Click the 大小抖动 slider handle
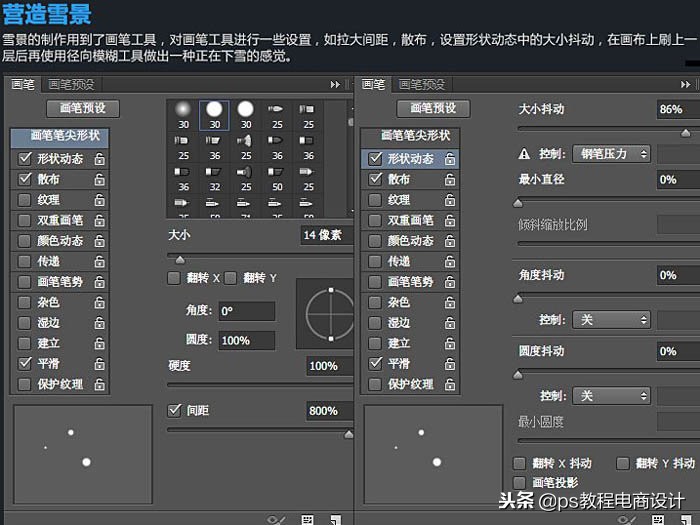700x525 pixels. pyautogui.click(x=686, y=133)
